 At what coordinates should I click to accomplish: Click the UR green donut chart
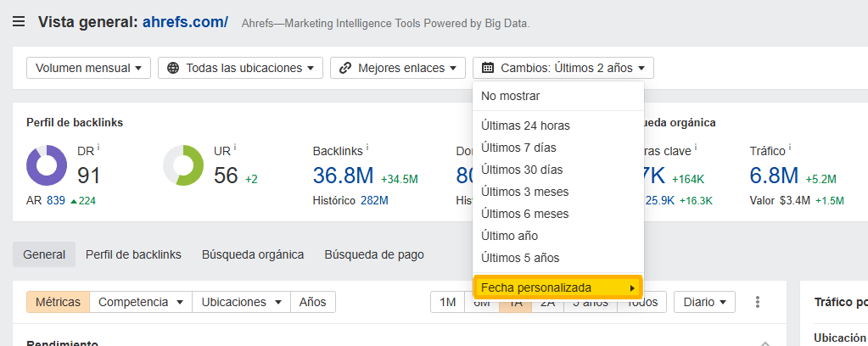coord(183,165)
